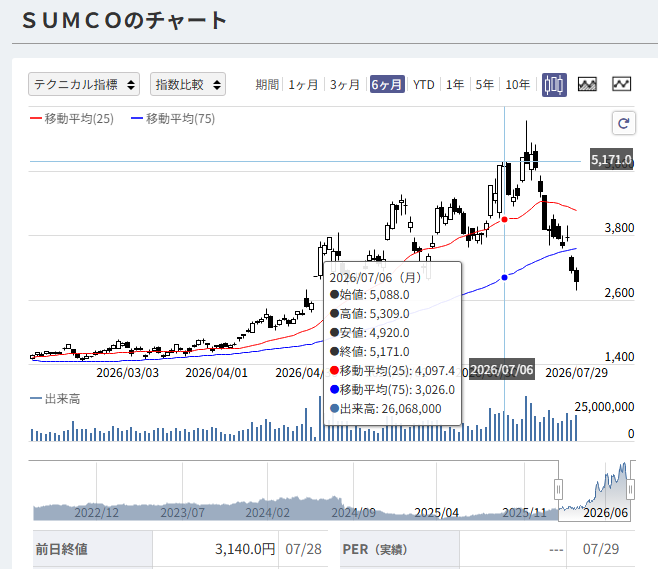Click the 07/29 date beside PER

(601, 549)
